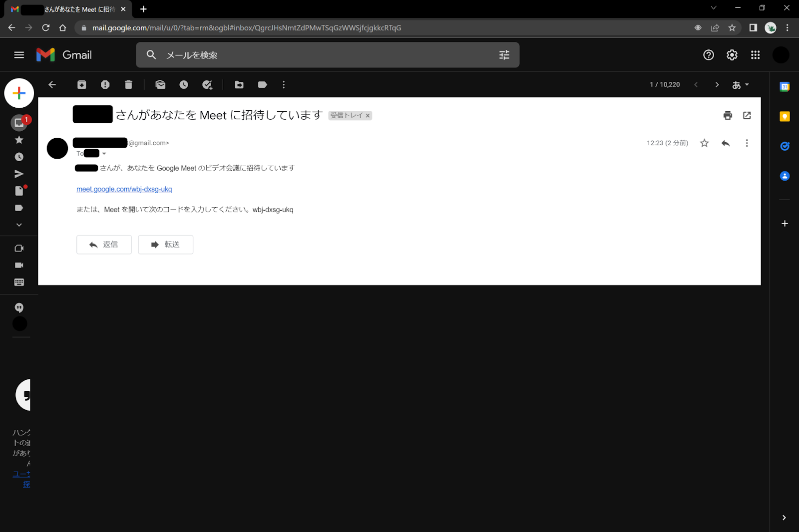Click the sender's profile avatar
The height and width of the screenshot is (532, 799).
coord(57,148)
